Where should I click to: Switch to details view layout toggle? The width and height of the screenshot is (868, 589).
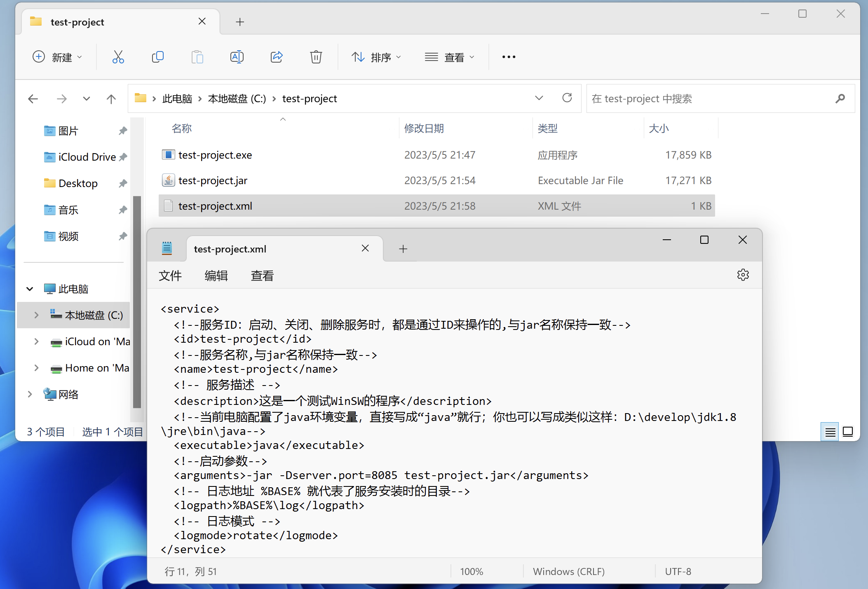point(830,432)
